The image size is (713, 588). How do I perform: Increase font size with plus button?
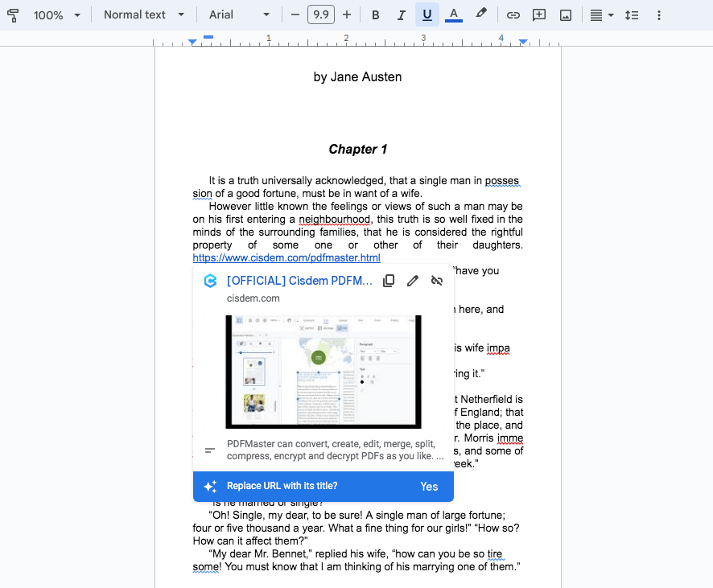347,15
